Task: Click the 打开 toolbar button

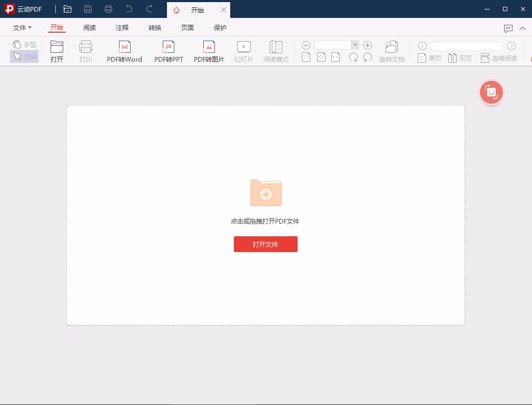Action: point(57,52)
